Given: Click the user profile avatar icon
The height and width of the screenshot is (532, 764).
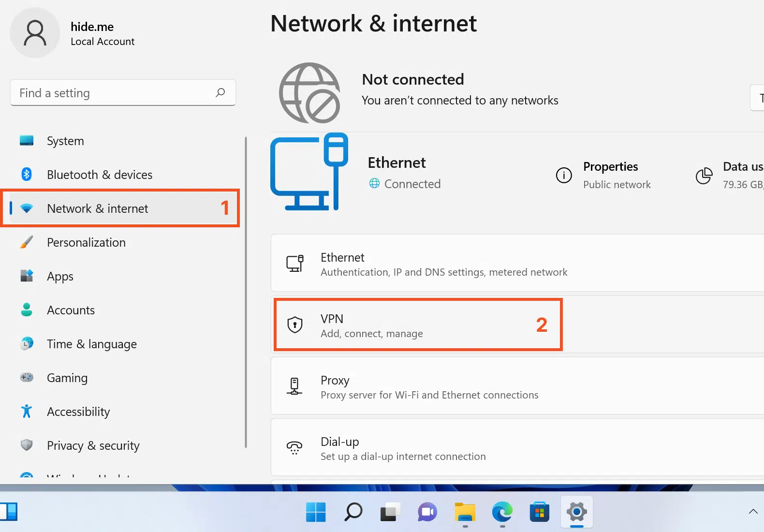Looking at the screenshot, I should (35, 33).
